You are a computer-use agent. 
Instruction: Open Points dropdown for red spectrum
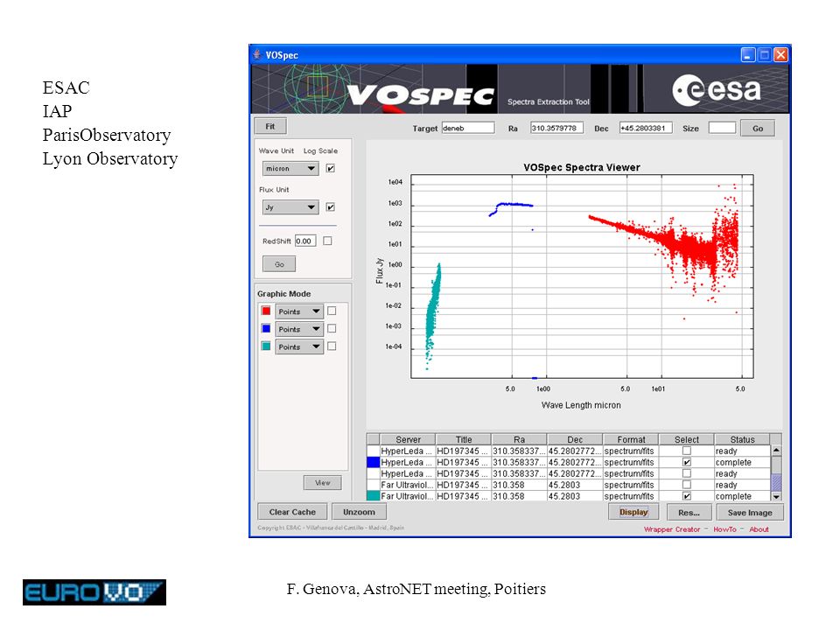[x=299, y=311]
